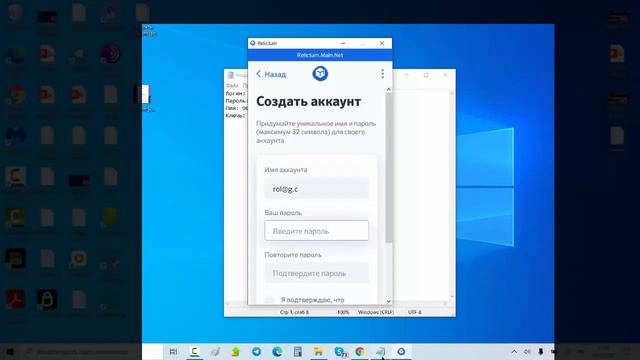The width and height of the screenshot is (640, 360).
Task: Click the Relictum vertical scrollbar thumb
Action: tap(389, 167)
